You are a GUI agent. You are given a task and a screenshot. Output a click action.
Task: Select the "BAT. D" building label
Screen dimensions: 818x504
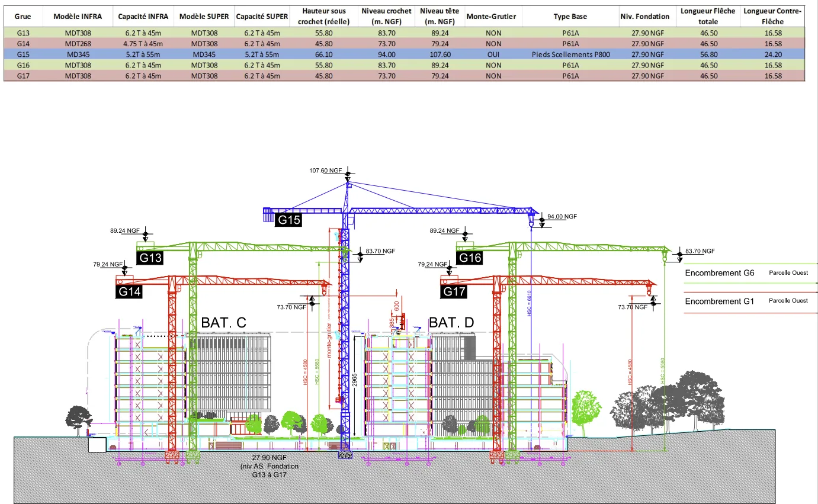click(451, 323)
